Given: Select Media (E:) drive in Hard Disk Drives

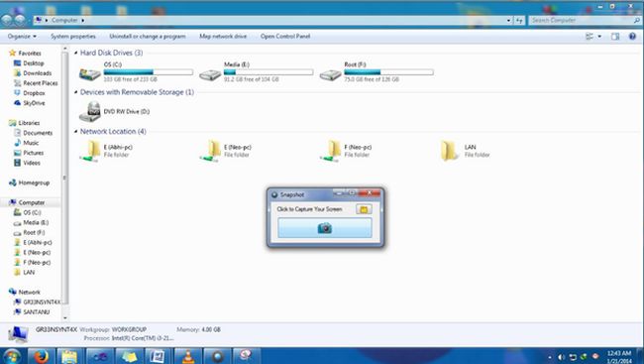Looking at the screenshot, I should point(256,71).
